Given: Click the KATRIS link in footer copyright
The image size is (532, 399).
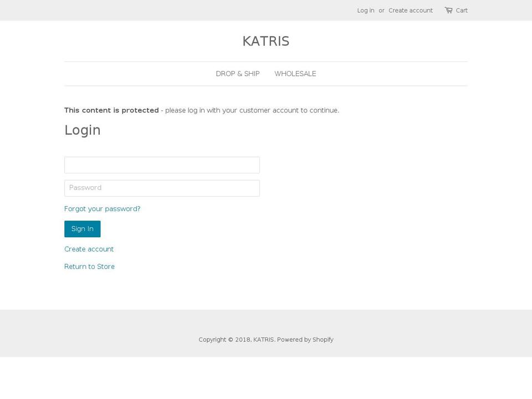Looking at the screenshot, I should (263, 340).
